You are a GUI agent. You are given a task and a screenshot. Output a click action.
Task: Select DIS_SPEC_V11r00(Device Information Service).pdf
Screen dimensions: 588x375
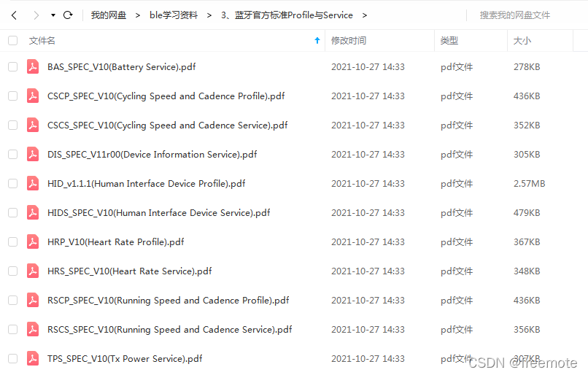pyautogui.click(x=152, y=155)
